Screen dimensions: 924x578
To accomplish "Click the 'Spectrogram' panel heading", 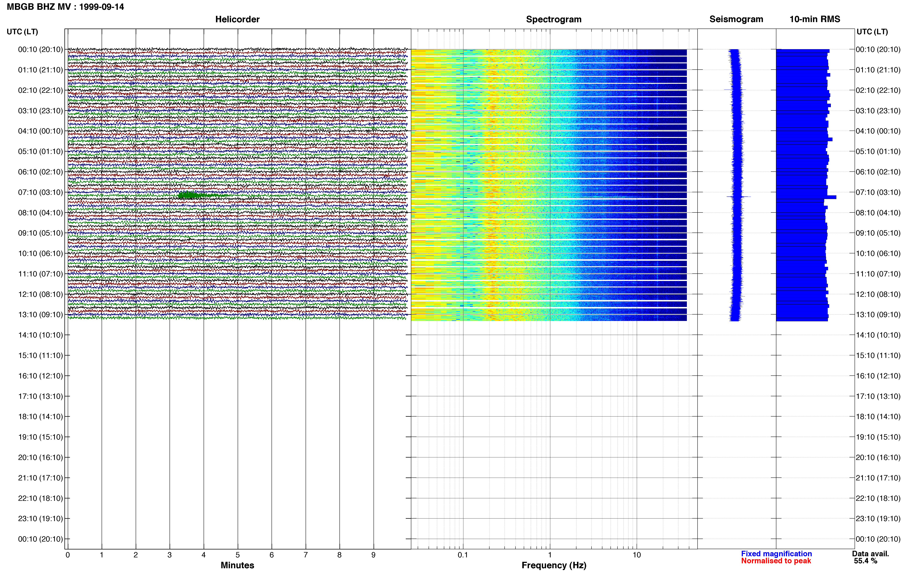I will point(554,19).
